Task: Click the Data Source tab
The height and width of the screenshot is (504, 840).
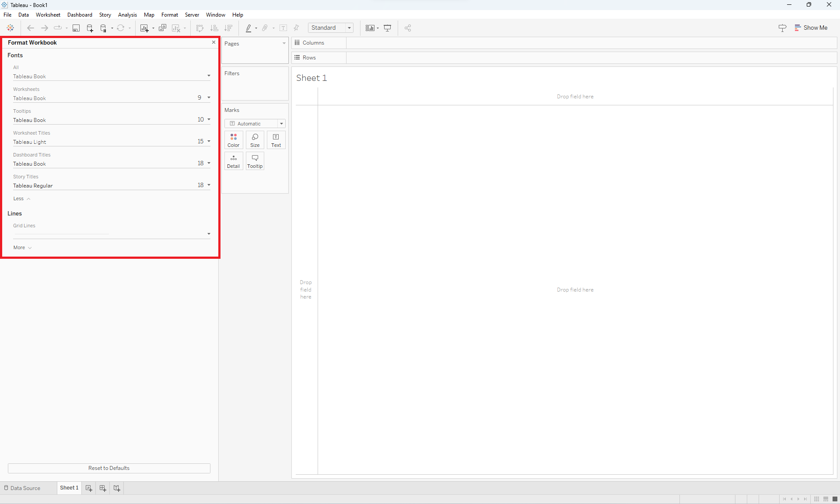Action: [25, 488]
